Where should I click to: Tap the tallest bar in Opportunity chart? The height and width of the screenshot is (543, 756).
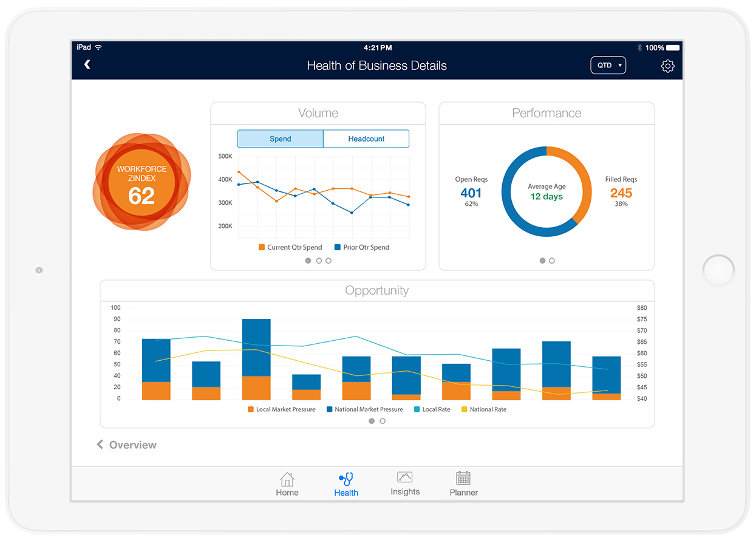point(256,358)
